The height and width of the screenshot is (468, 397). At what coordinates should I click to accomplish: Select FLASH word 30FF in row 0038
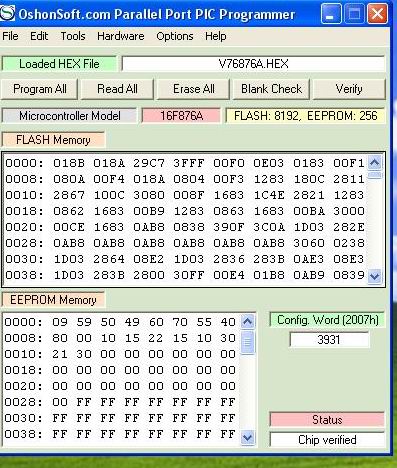(x=189, y=275)
